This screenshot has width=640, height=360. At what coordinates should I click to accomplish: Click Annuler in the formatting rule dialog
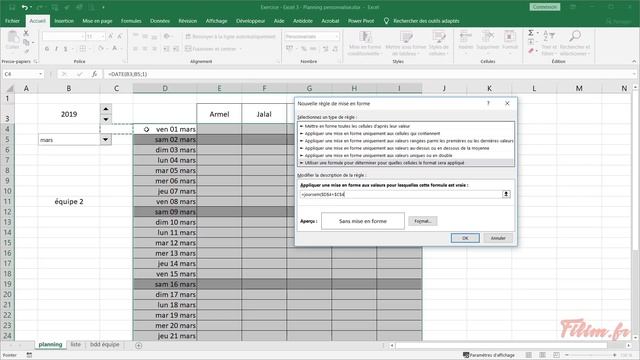point(498,238)
